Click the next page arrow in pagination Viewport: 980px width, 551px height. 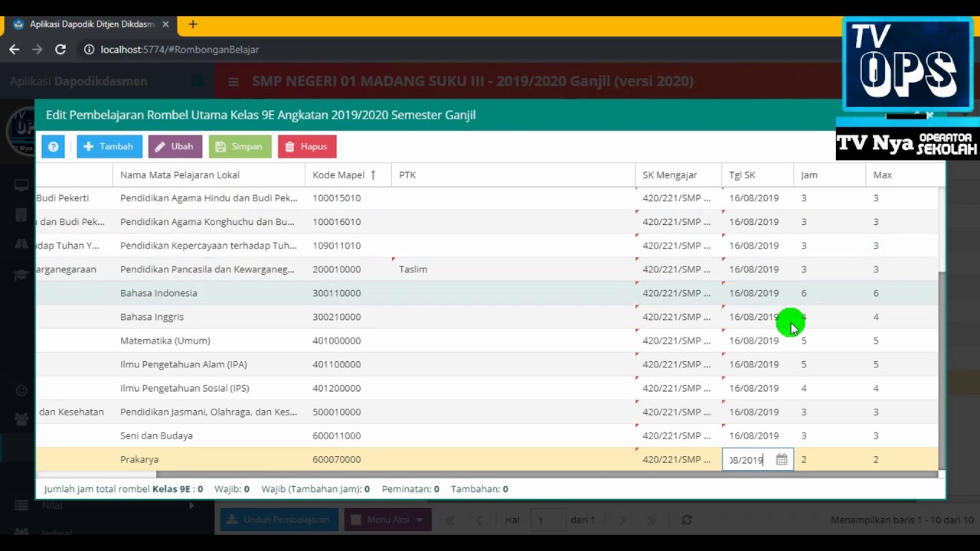point(622,520)
